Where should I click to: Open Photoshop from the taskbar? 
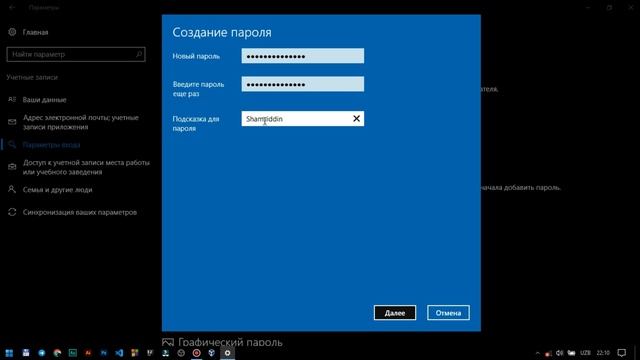tap(103, 353)
